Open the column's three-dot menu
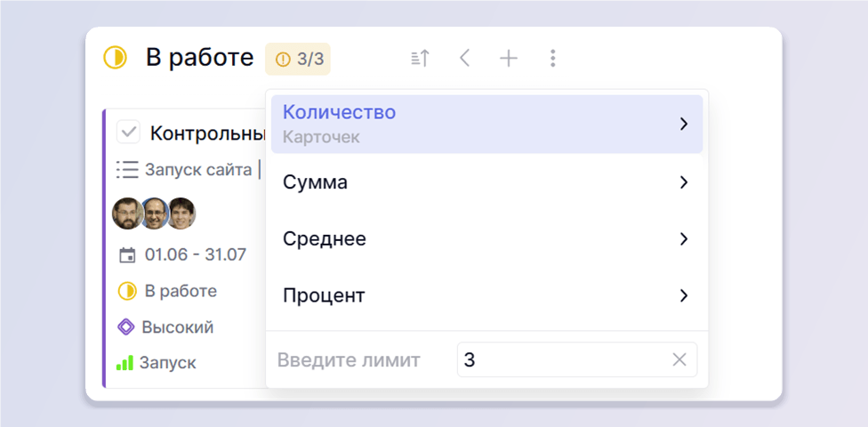 pyautogui.click(x=552, y=58)
